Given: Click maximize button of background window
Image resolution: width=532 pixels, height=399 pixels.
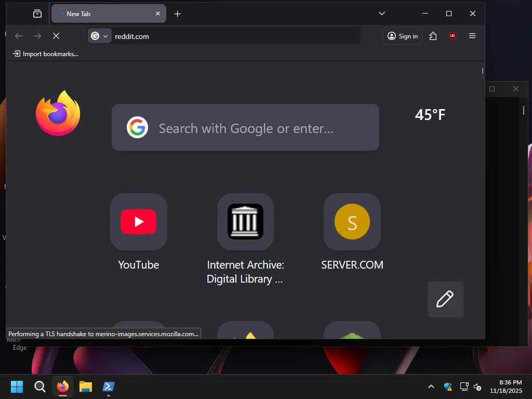Looking at the screenshot, I should pyautogui.click(x=492, y=89).
